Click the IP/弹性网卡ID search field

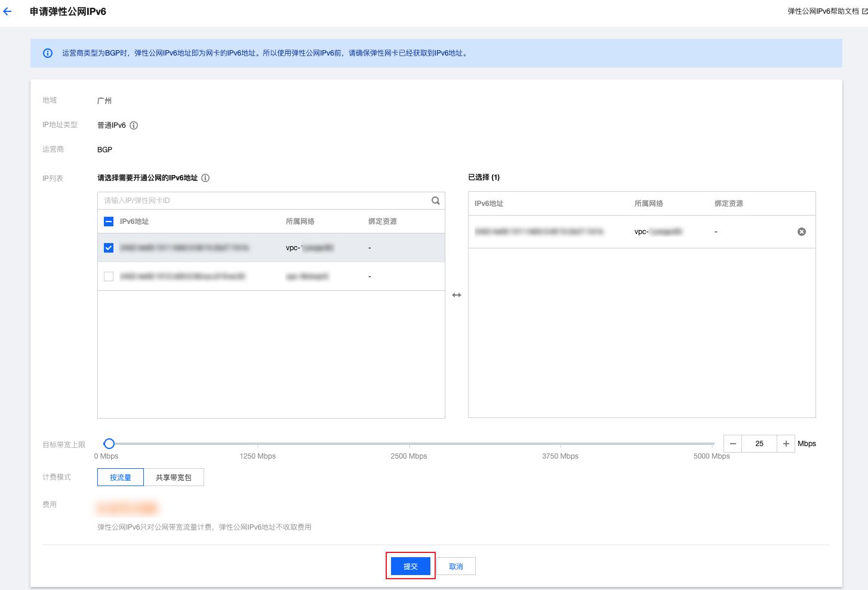(263, 201)
